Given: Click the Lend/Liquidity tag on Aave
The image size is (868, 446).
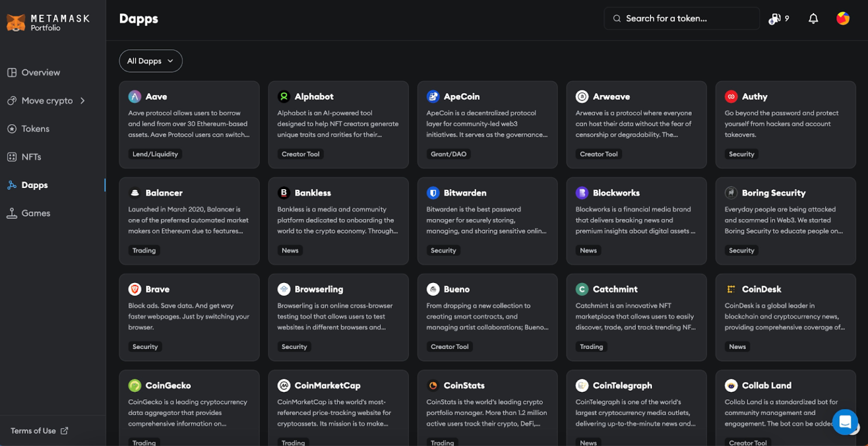Looking at the screenshot, I should [155, 154].
